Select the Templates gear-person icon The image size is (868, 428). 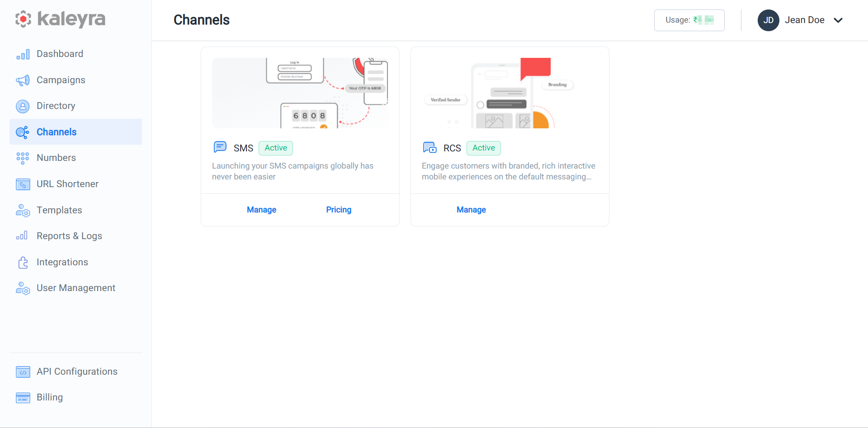(23, 211)
